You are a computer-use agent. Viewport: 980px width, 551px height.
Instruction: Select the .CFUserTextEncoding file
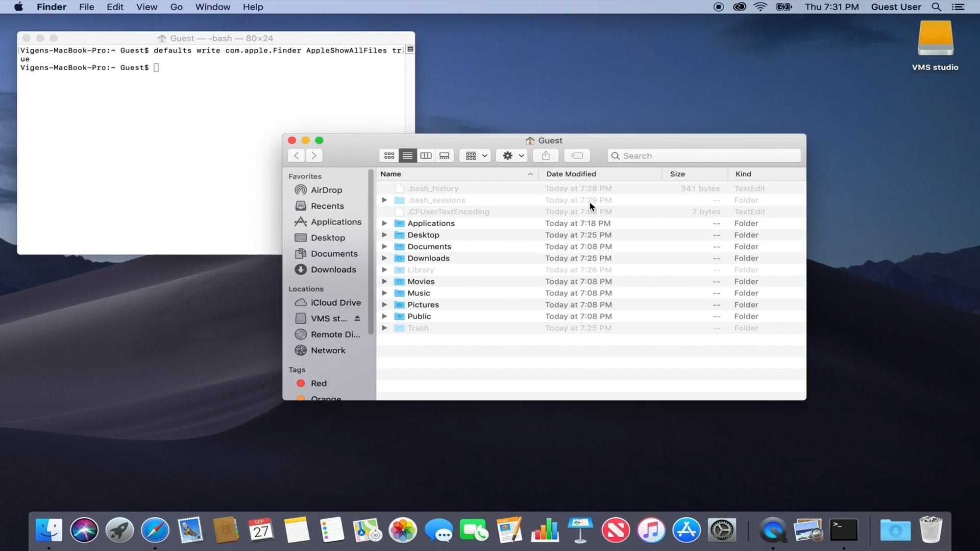coord(591,212)
